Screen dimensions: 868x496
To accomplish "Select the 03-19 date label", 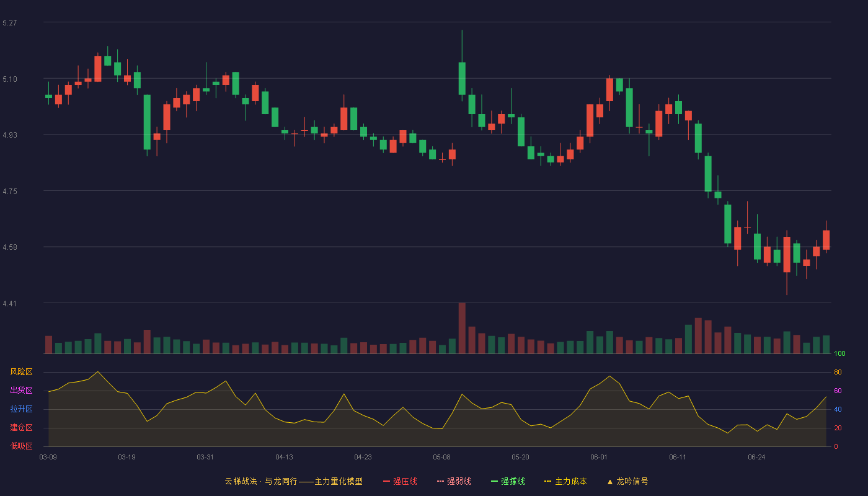I will point(127,457).
